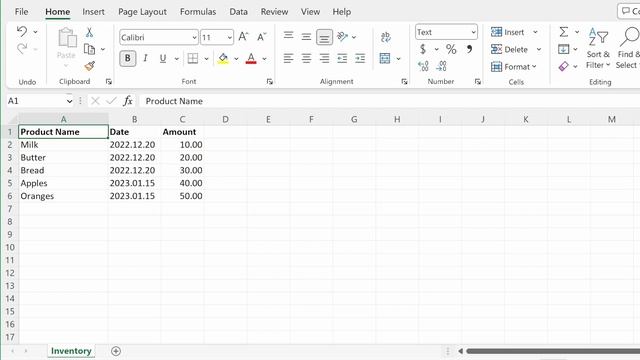Screen dimensions: 640x360
Task: Apply red font color
Action: [x=251, y=59]
